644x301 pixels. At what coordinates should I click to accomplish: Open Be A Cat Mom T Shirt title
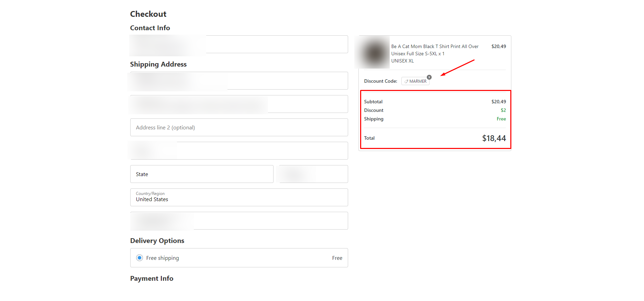[435, 50]
